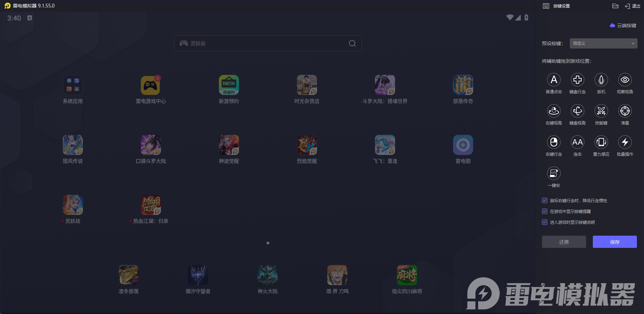644x314 pixels.
Task: Toggle 进入游戏时显示按键说明 checkbox
Action: click(545, 222)
